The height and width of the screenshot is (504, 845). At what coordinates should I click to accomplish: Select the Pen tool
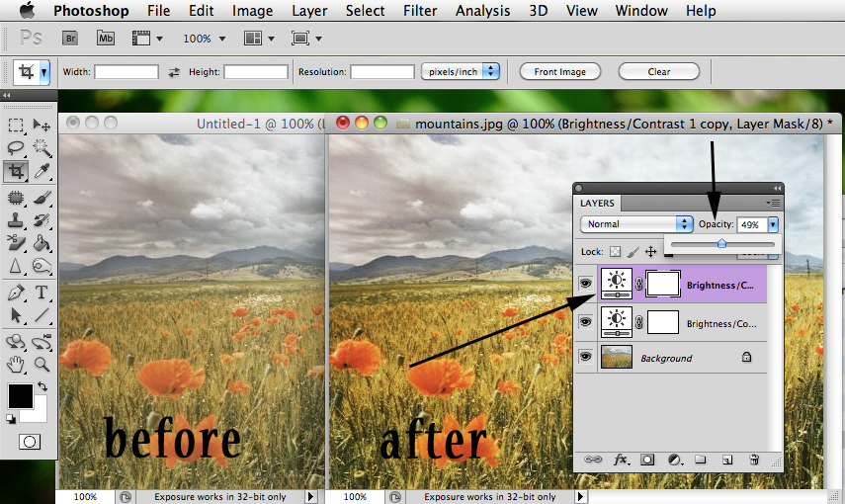click(16, 293)
